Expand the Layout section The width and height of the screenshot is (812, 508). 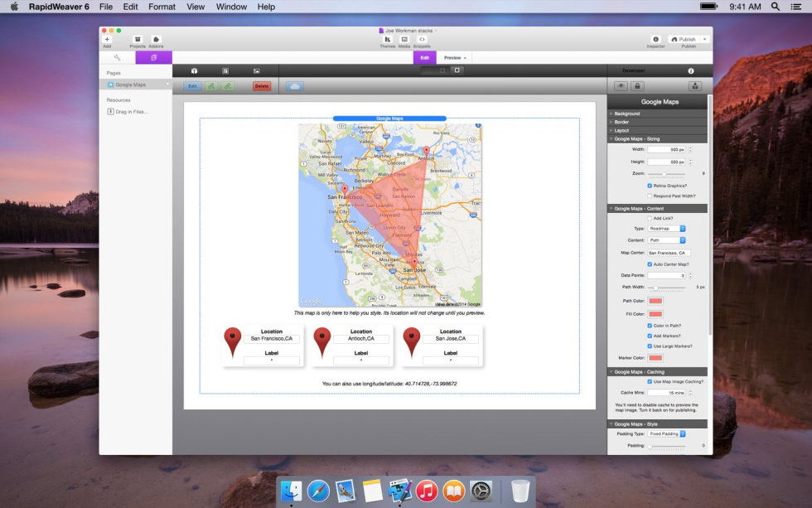(x=657, y=130)
